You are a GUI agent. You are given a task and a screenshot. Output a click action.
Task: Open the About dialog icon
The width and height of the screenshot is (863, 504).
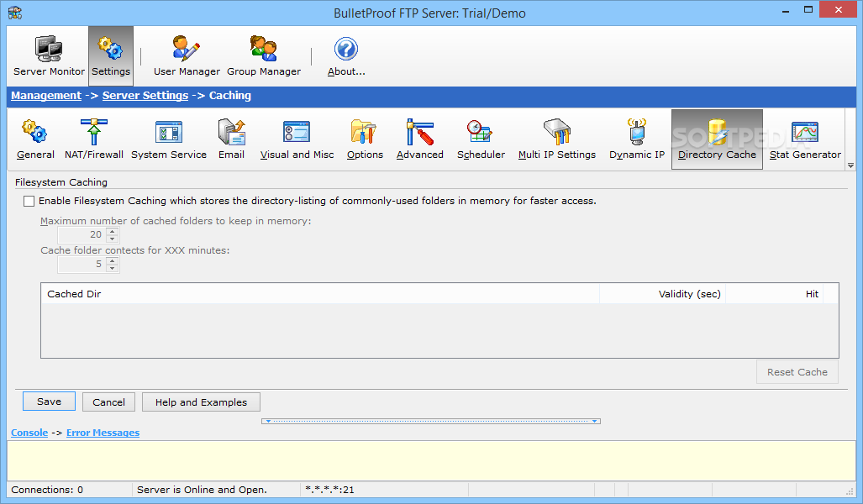346,55
